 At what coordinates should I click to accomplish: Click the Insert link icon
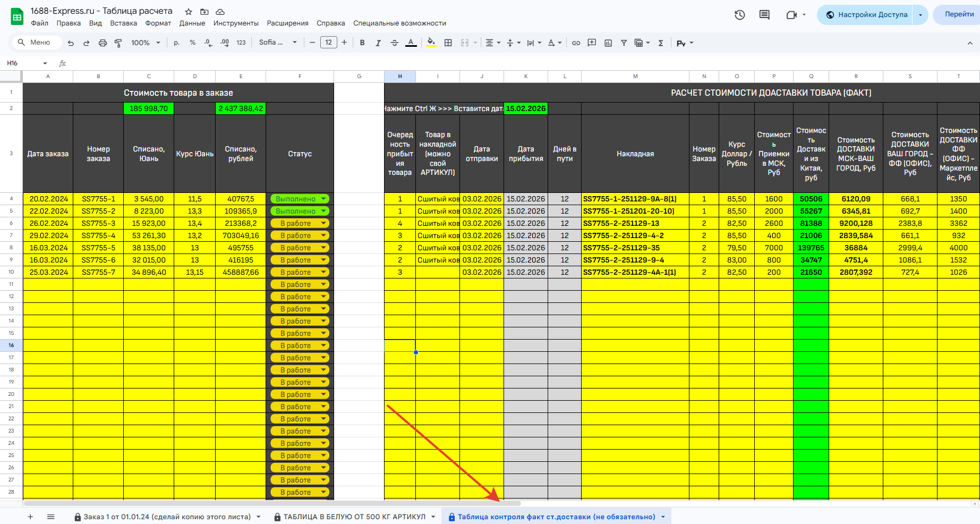(576, 43)
